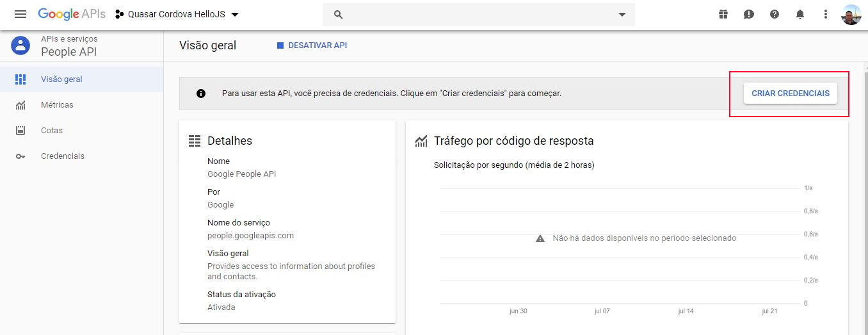Open the gift free trial icon
The width and height of the screenshot is (868, 335).
tap(723, 14)
